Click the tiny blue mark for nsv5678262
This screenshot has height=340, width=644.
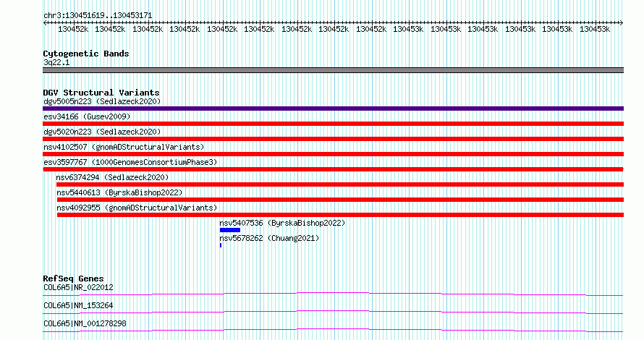[221, 245]
